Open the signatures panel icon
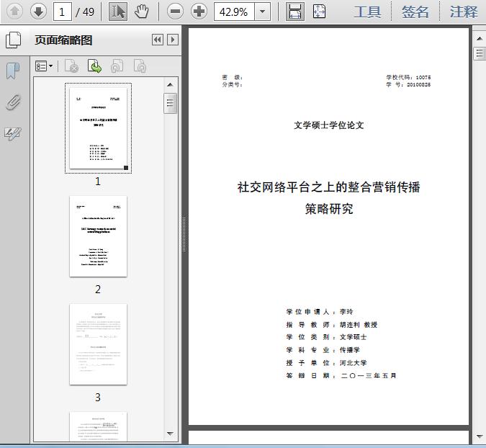Viewport: 486px width, 448px height. [x=13, y=134]
